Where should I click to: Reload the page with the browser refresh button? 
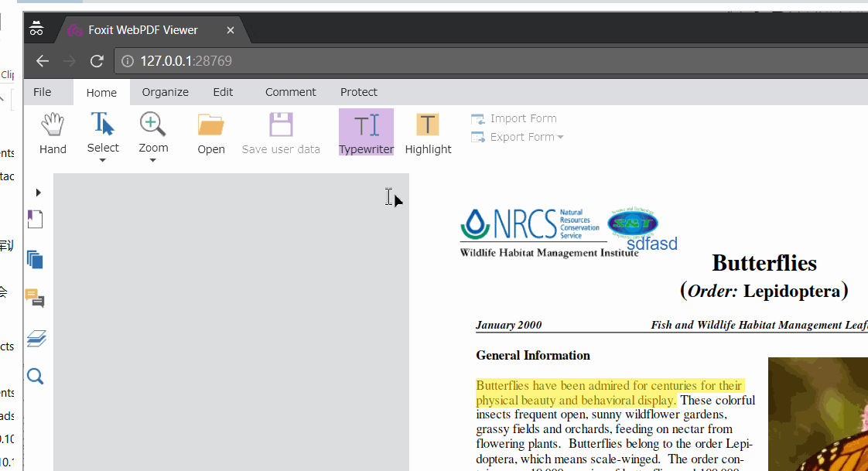tap(97, 61)
